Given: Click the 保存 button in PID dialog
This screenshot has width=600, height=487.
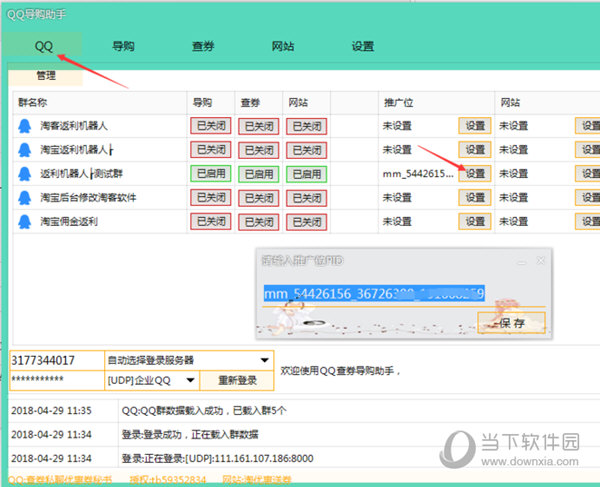Looking at the screenshot, I should (512, 323).
